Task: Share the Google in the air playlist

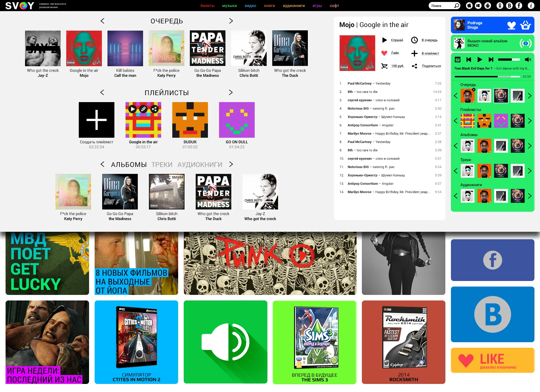Action: pos(154,109)
